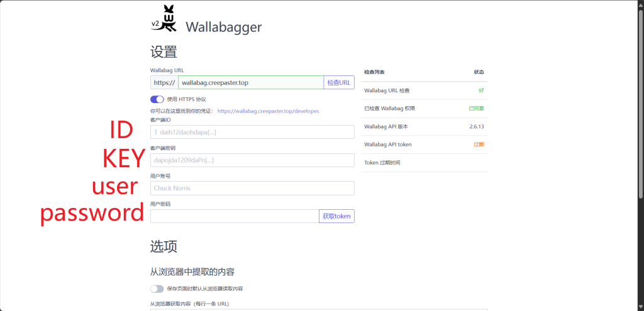
Task: Click the https:// prefix label
Action: click(x=164, y=82)
